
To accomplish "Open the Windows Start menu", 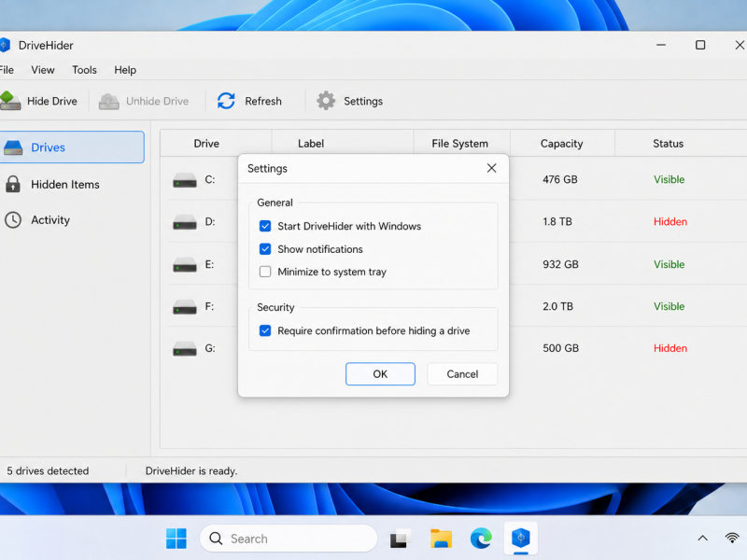I will pos(176,539).
